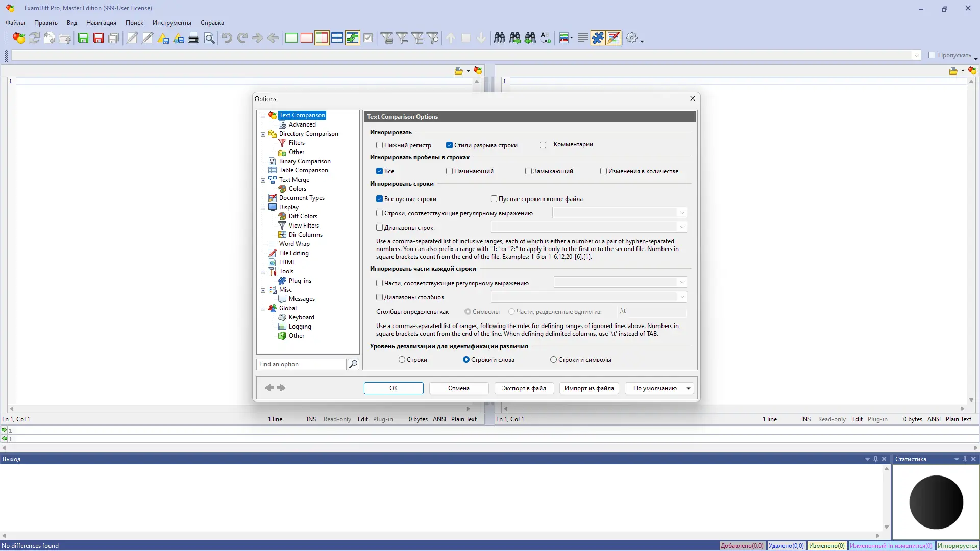Click the search magnifier beside Find an option
The width and height of the screenshot is (980, 551).
353,364
